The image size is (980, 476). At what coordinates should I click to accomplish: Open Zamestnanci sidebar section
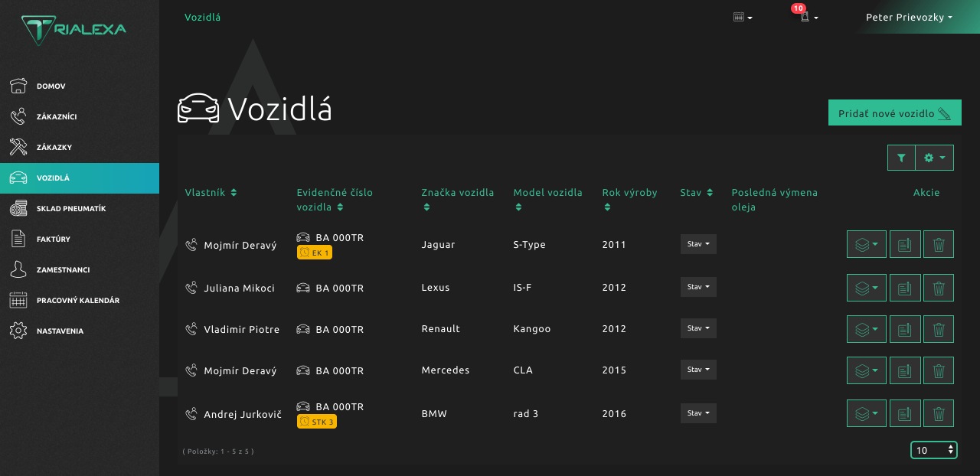pyautogui.click(x=80, y=269)
